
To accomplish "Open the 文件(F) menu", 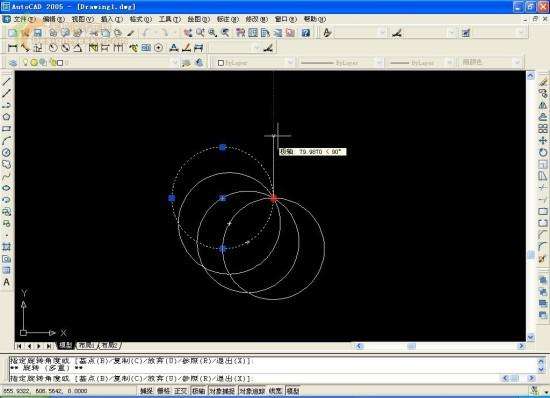I will pyautogui.click(x=24, y=19).
